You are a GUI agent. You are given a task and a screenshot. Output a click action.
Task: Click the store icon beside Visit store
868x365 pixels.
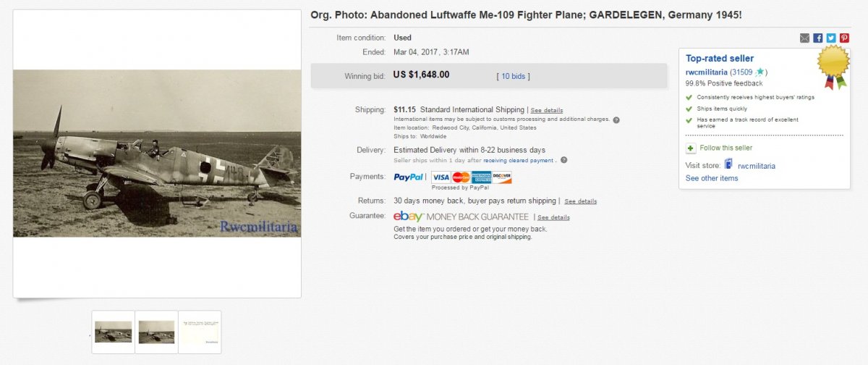point(729,165)
